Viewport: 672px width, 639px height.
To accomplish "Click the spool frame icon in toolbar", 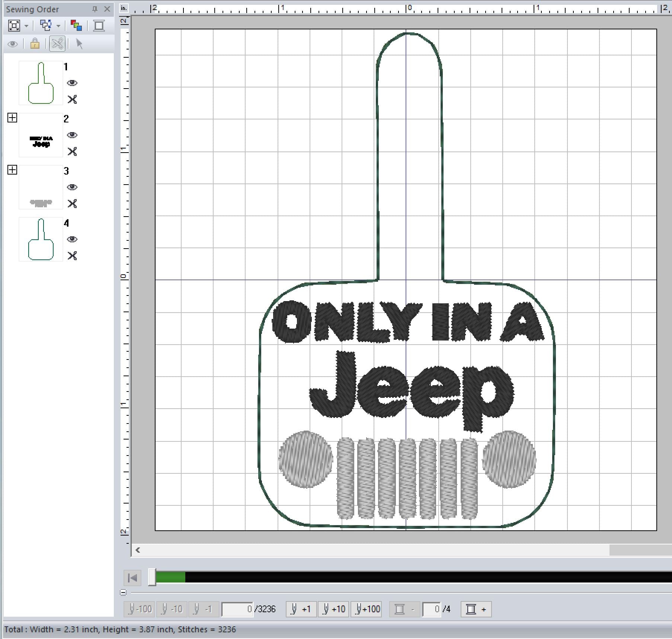I will [x=99, y=26].
